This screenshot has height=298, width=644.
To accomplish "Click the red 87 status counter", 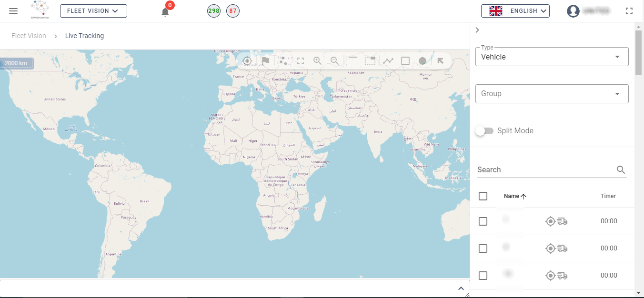I will click(233, 11).
